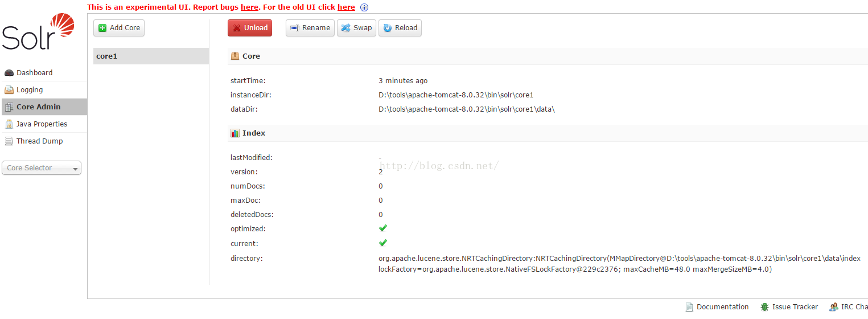Click the Add Core button
Viewport: 868px width, 319px height.
(x=119, y=28)
